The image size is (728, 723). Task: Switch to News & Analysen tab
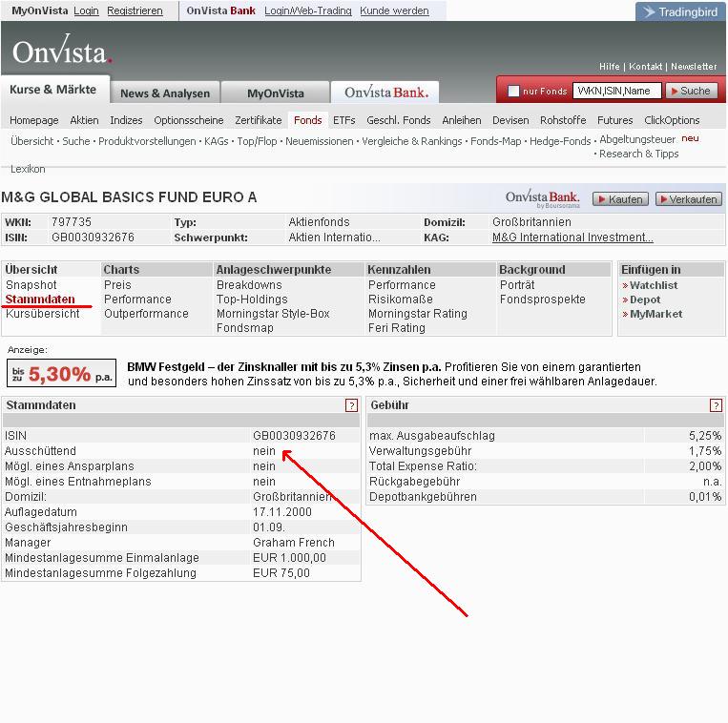(165, 93)
